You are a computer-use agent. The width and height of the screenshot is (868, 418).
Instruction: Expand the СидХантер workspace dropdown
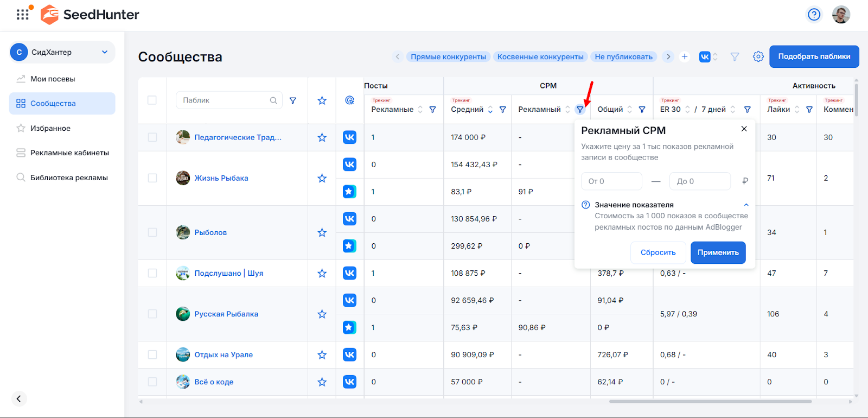[105, 52]
